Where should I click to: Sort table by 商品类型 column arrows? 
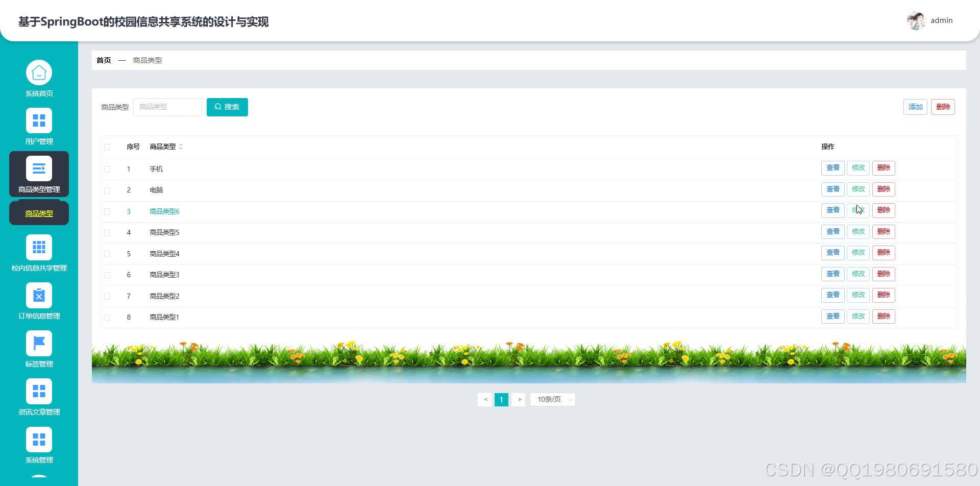point(181,147)
